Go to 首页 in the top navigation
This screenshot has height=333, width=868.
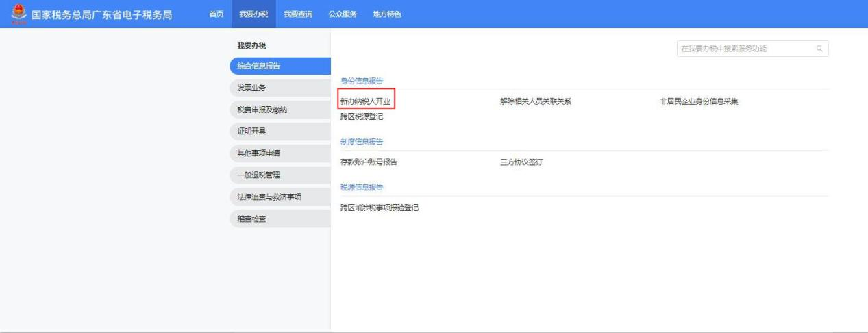point(215,14)
